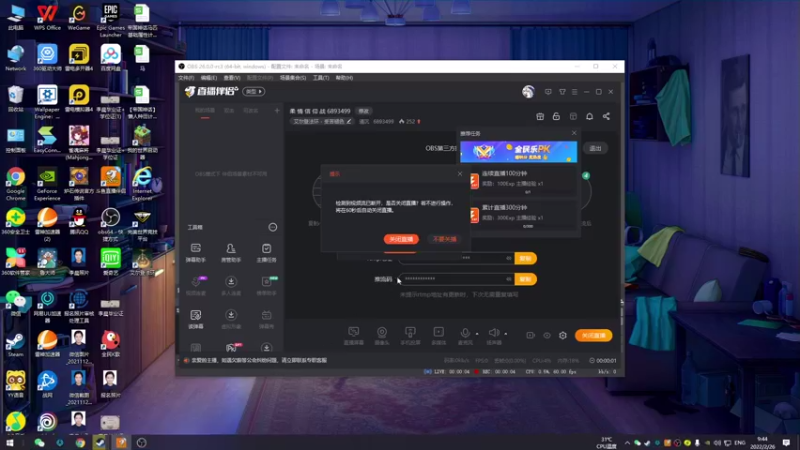
Task: Click orange 关闭直播 button at bottom right
Action: pyautogui.click(x=593, y=335)
